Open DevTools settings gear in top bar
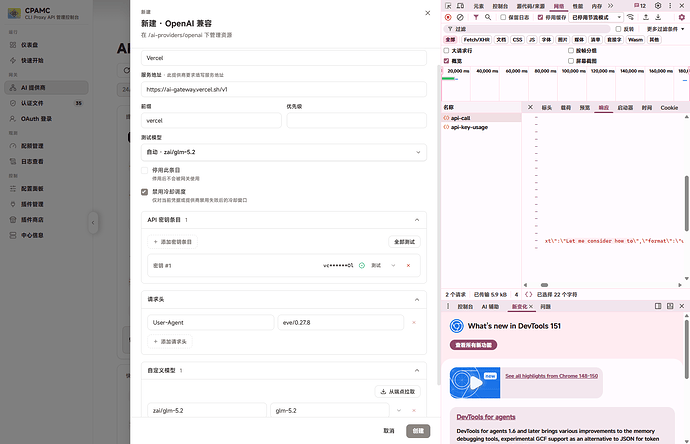The width and height of the screenshot is (690, 444). pos(658,6)
